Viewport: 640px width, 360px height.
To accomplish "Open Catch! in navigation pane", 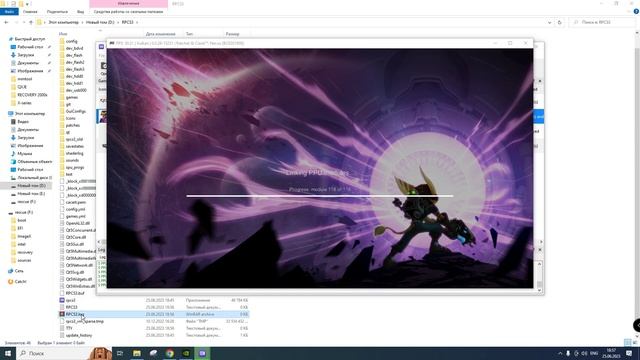I will [20, 282].
